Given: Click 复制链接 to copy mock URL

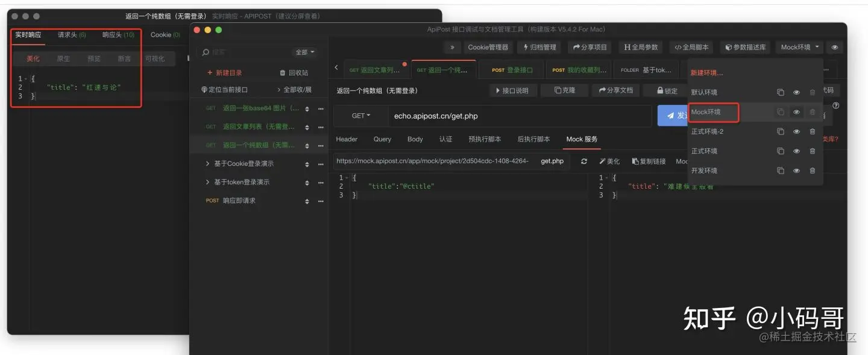Looking at the screenshot, I should tap(649, 162).
